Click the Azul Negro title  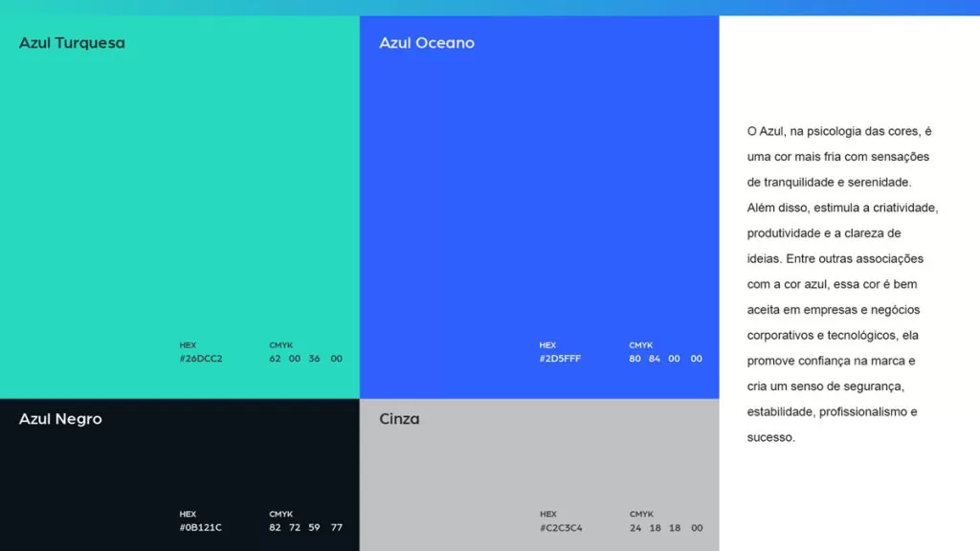click(60, 419)
